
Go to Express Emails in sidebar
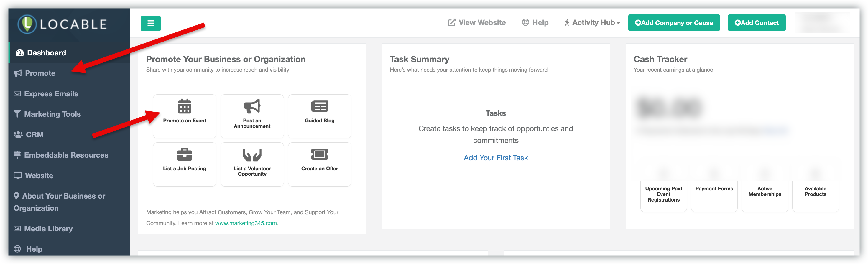click(x=50, y=94)
